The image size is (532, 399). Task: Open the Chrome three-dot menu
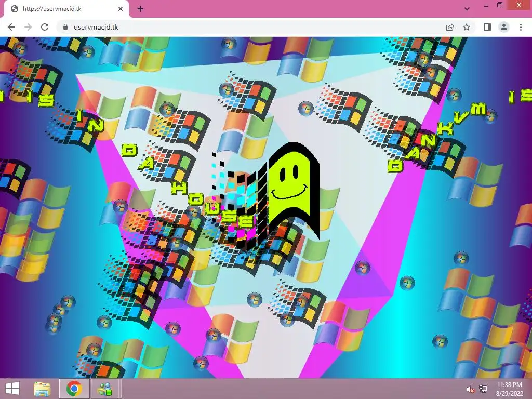(521, 27)
